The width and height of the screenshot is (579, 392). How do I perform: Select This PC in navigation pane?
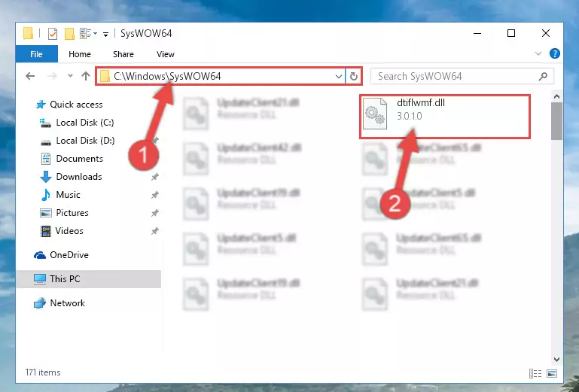click(89, 279)
